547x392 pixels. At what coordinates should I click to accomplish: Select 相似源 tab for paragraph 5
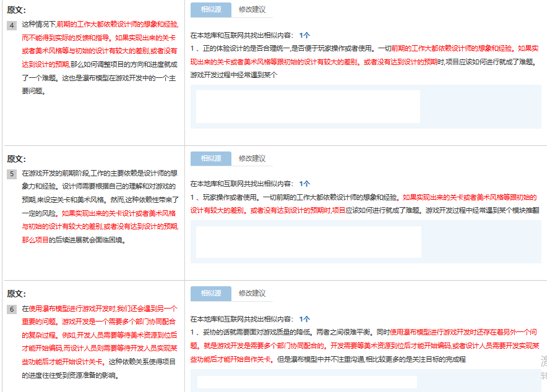click(x=210, y=158)
